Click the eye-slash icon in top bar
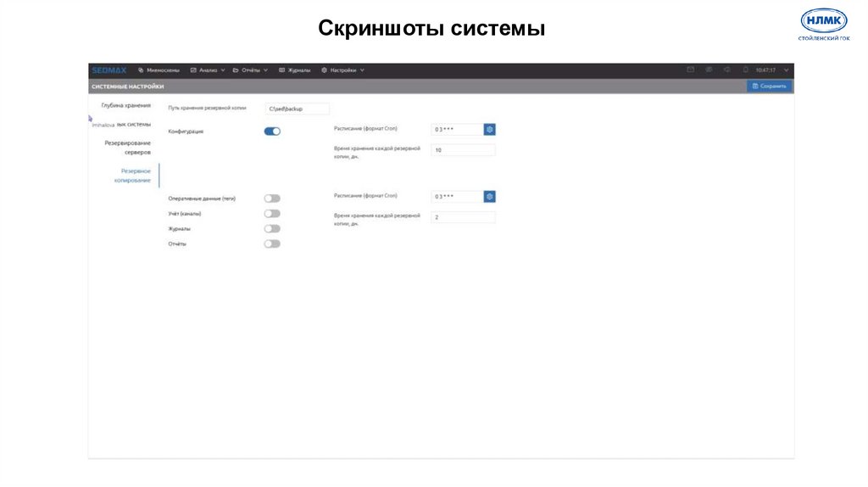 click(x=709, y=70)
